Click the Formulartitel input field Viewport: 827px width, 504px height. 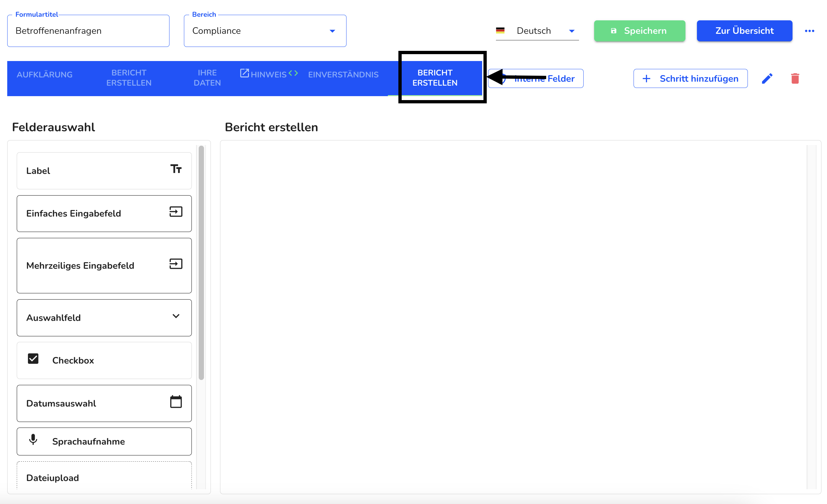[x=88, y=31]
